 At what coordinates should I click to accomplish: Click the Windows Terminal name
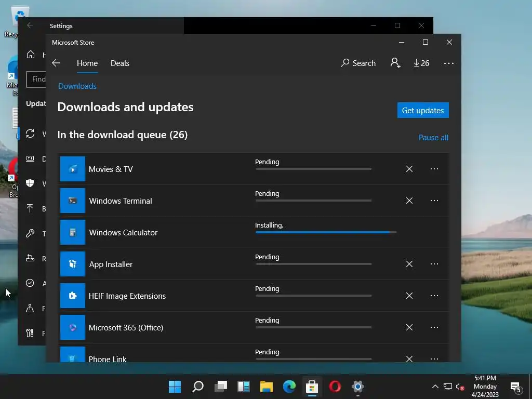(x=121, y=201)
